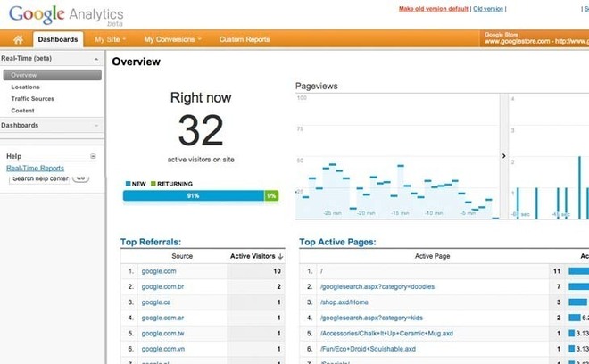Open the Traffic Sources report
589x364 pixels.
click(x=33, y=99)
